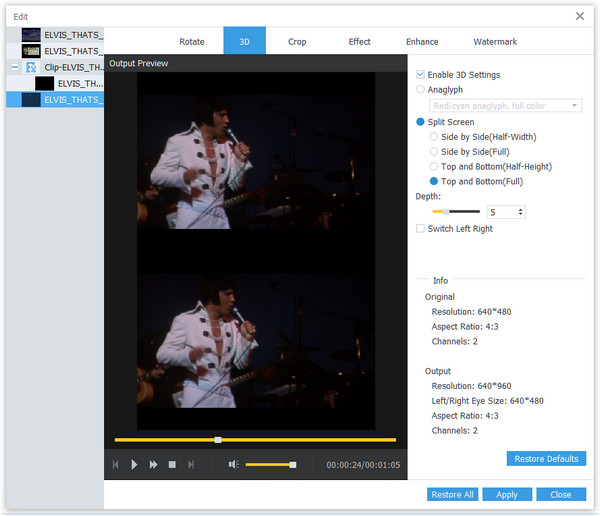
Task: Stop the preview playback
Action: (x=172, y=465)
